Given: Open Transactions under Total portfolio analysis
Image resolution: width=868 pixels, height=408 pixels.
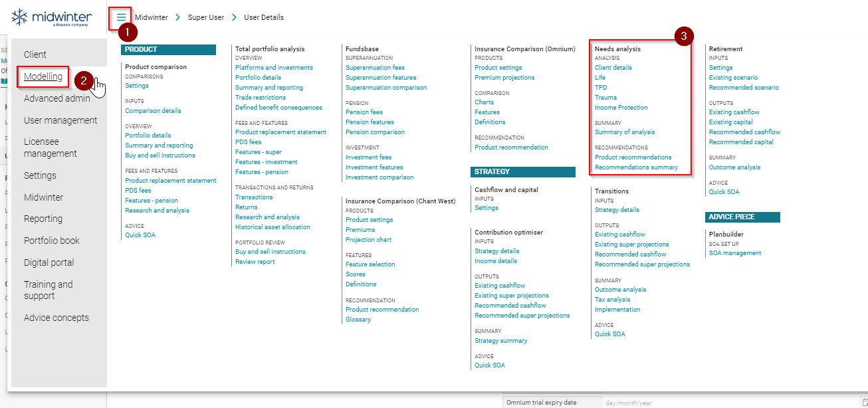Looking at the screenshot, I should click(254, 197).
